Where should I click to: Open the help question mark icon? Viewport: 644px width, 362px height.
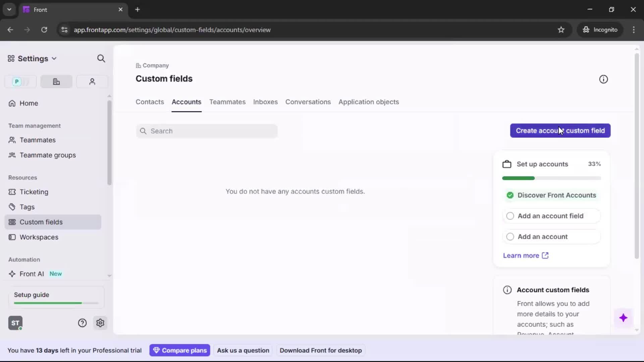pyautogui.click(x=83, y=323)
